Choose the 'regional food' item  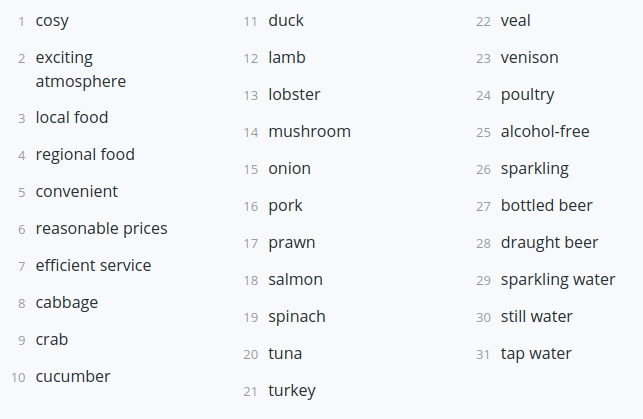point(85,155)
